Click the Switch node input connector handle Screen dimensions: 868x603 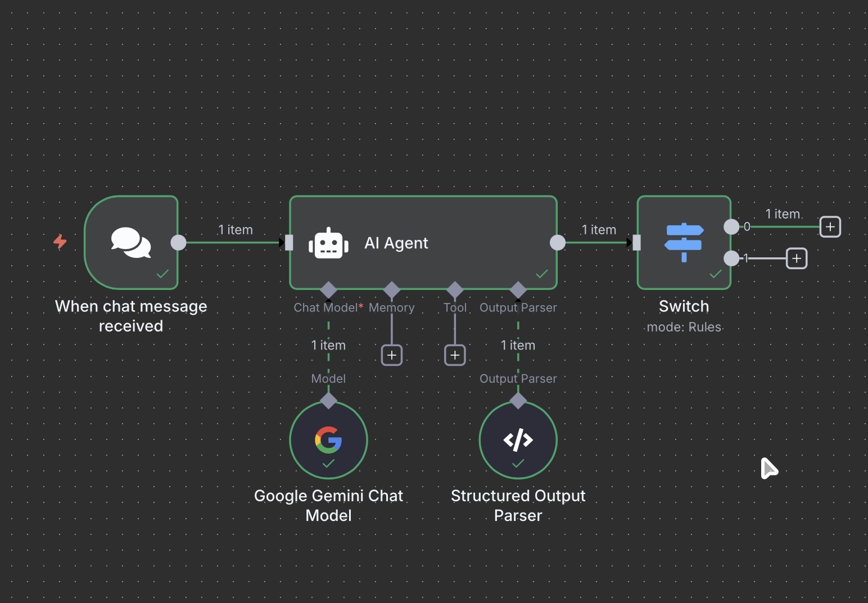[636, 242]
